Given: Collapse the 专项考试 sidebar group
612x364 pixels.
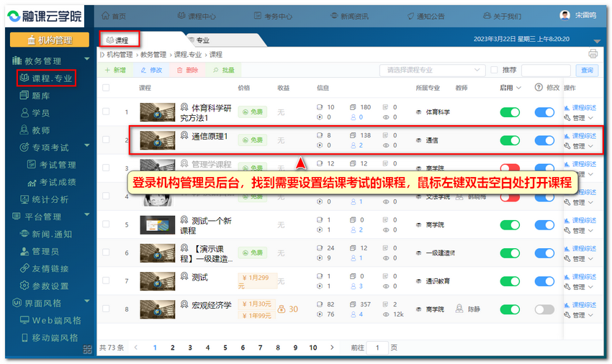Looking at the screenshot, I should point(87,145).
